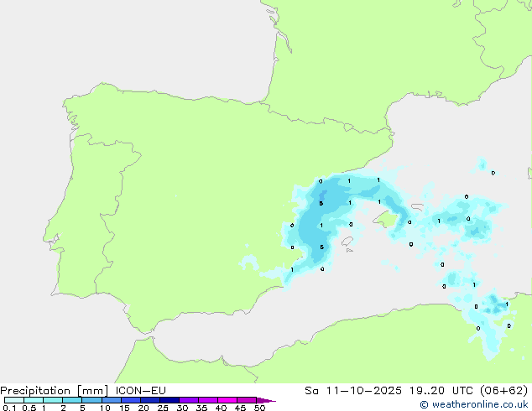
Task: Open the weatheronline.co.uk copyright link
Action: click(x=474, y=404)
